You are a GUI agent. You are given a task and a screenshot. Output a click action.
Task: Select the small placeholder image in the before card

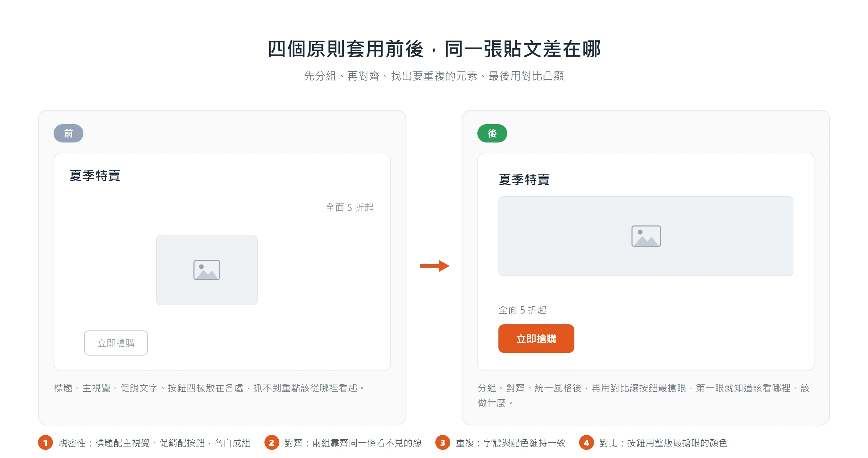click(207, 270)
